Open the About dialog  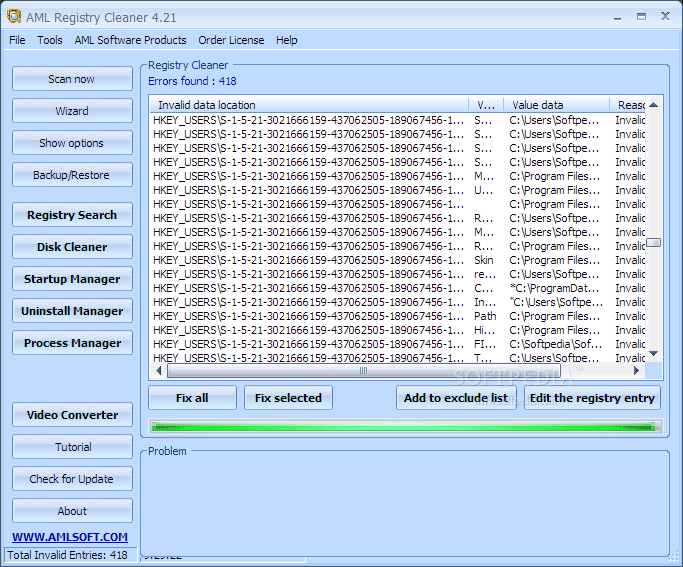pyautogui.click(x=72, y=511)
